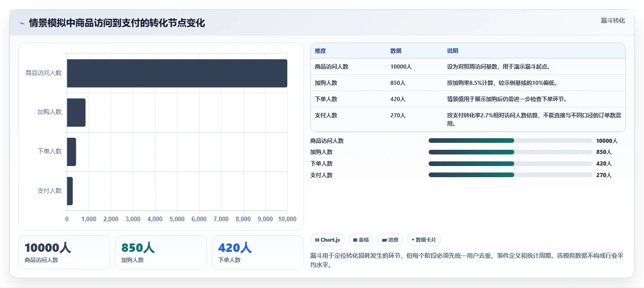
Task: Click the 下单人数 bar in the chart
Action: click(71, 152)
